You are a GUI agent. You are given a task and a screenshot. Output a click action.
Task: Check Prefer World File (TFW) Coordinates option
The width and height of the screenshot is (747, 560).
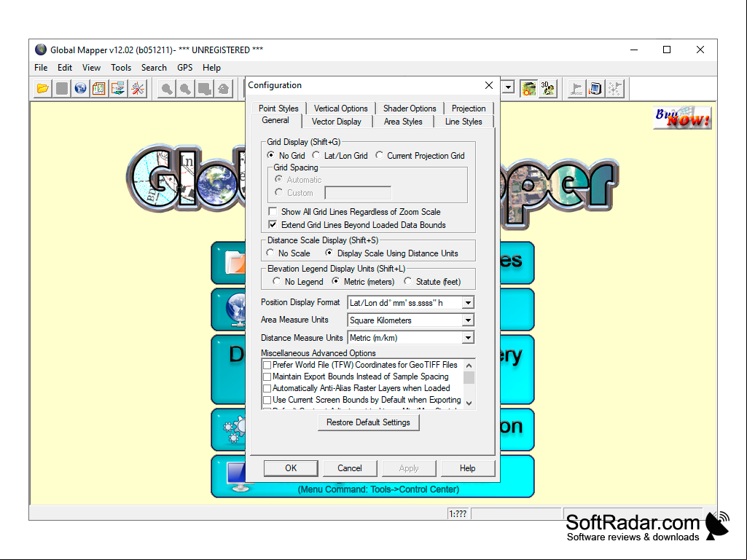[267, 366]
